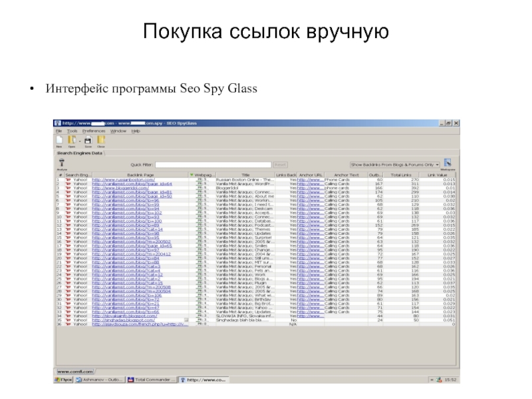The height and width of the screenshot is (399, 532).
Task: Select the 'BloggerIdol' title cell
Action: 245,188
